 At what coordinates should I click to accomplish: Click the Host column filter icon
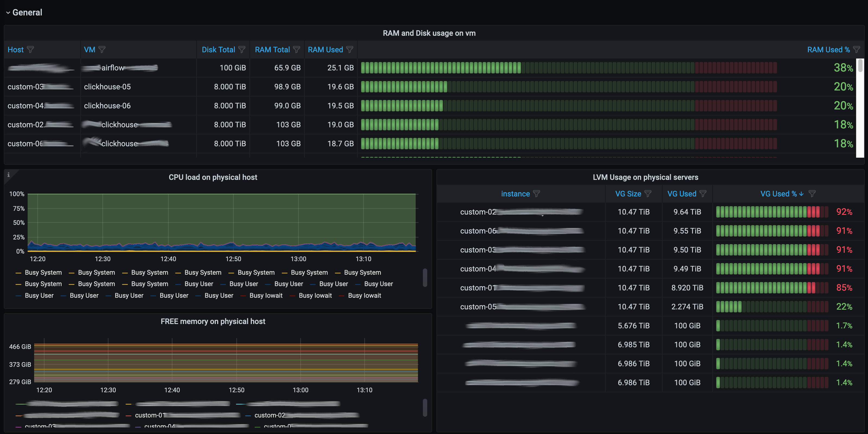[30, 50]
